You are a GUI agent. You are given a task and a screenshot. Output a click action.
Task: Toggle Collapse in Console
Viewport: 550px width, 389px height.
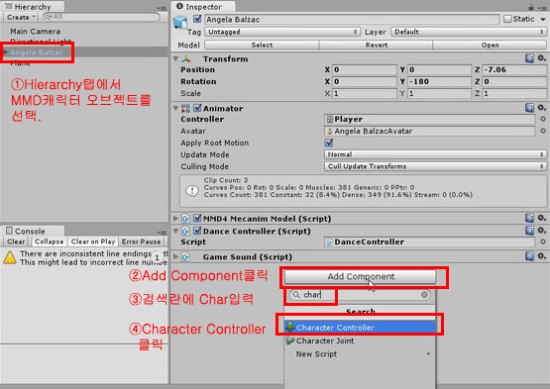click(49, 242)
